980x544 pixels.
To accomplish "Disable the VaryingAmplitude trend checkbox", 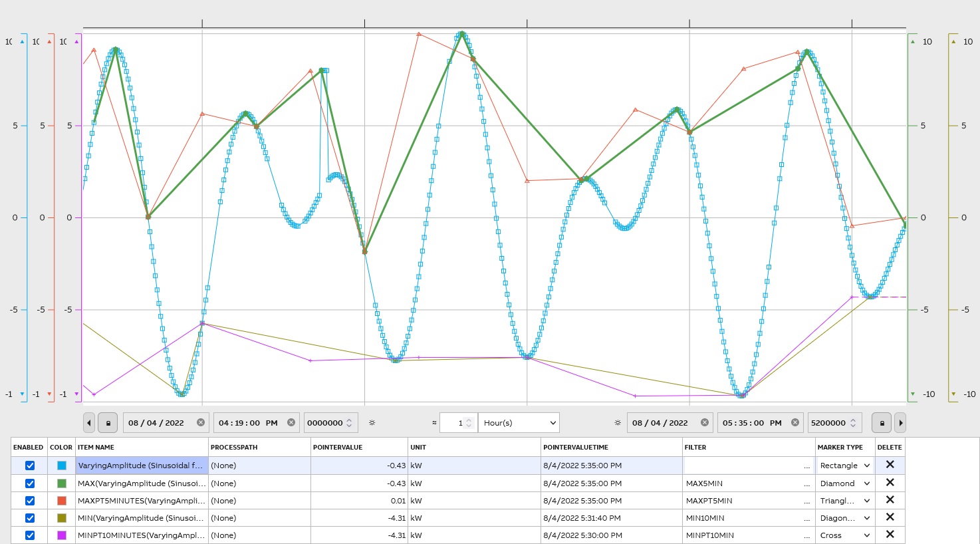I will click(30, 466).
